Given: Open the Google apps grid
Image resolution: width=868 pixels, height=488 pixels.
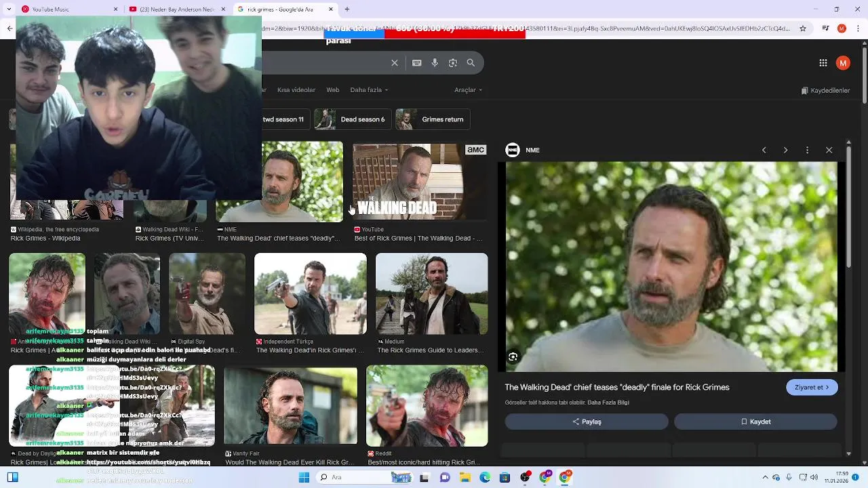Looking at the screenshot, I should [823, 63].
